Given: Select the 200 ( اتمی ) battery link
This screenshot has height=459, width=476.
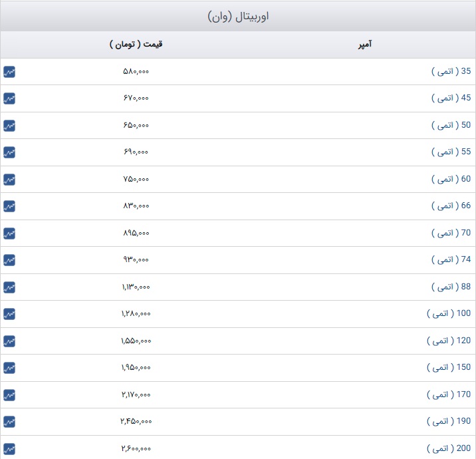Looking at the screenshot, I should (x=449, y=448).
